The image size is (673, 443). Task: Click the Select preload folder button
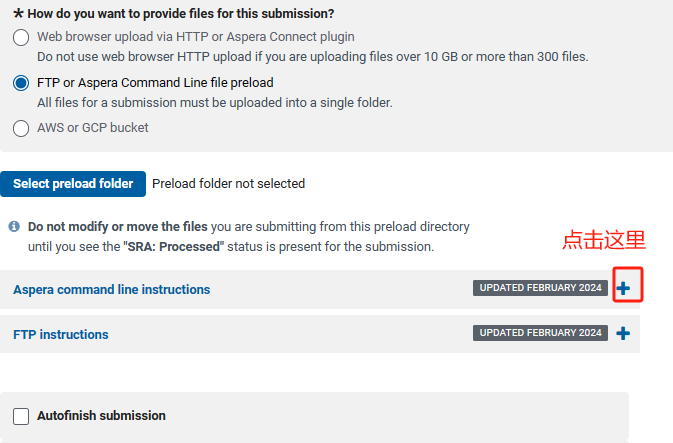[x=73, y=184]
